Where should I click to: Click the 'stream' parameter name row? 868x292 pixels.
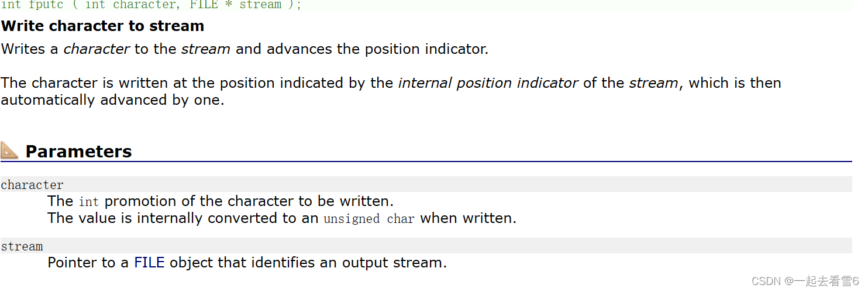(x=426, y=246)
